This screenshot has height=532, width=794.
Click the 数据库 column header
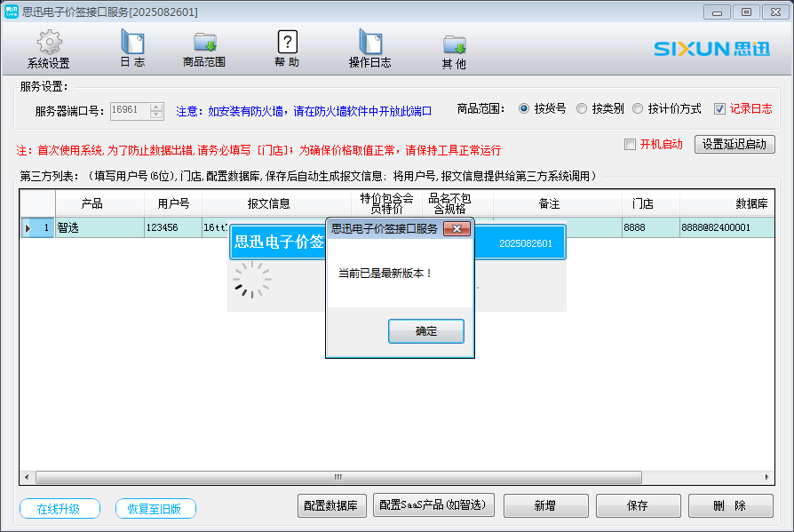click(727, 203)
